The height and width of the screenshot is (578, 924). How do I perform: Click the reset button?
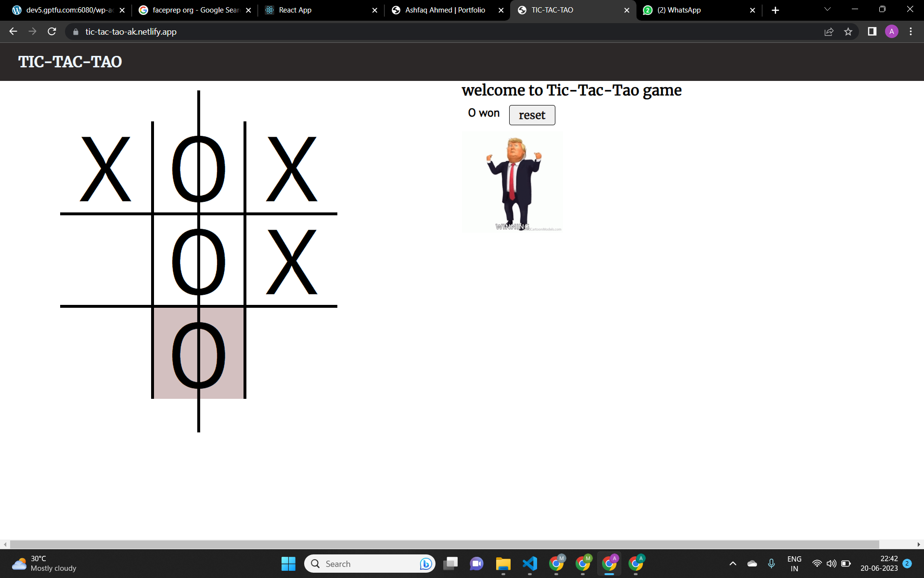pyautogui.click(x=532, y=115)
